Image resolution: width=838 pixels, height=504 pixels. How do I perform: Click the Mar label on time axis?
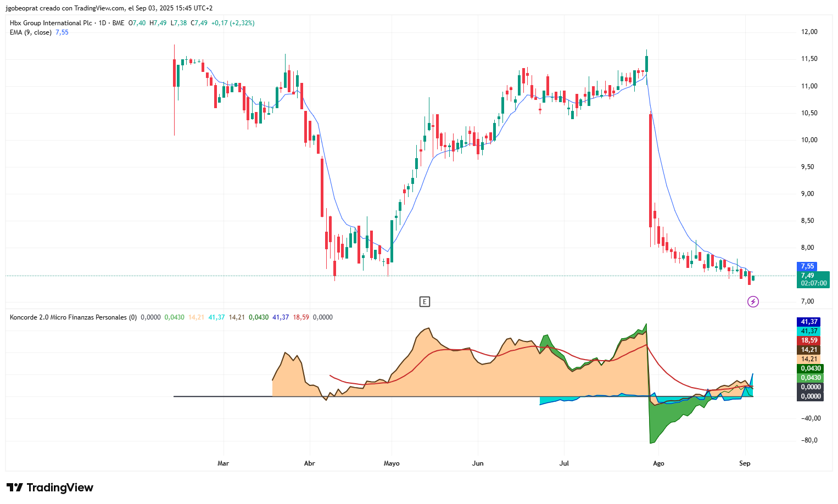tap(223, 463)
